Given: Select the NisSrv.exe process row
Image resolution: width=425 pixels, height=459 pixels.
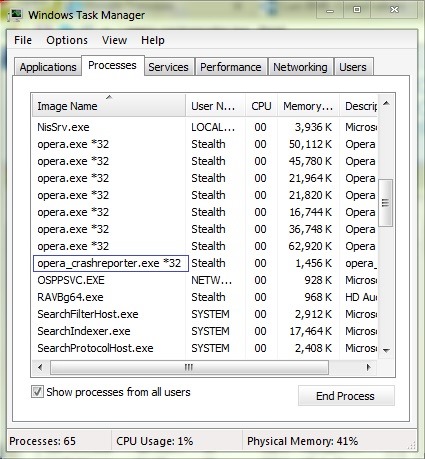Looking at the screenshot, I should point(205,127).
